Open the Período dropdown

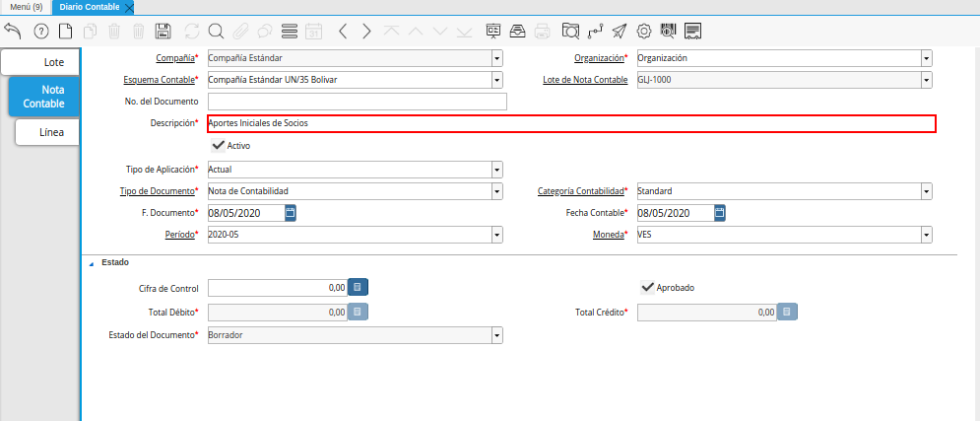tap(496, 235)
